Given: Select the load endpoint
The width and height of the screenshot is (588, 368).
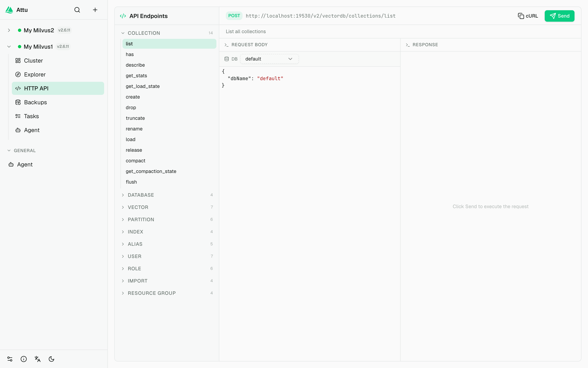Looking at the screenshot, I should pyautogui.click(x=169, y=139).
